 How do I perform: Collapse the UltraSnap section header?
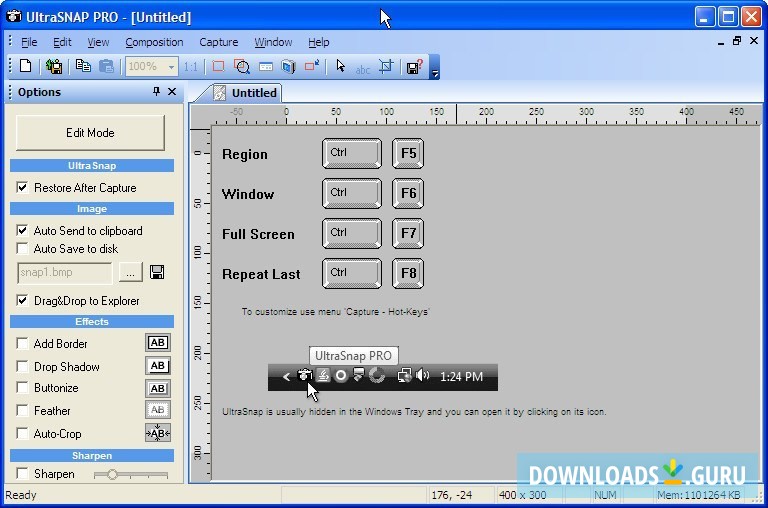[92, 166]
